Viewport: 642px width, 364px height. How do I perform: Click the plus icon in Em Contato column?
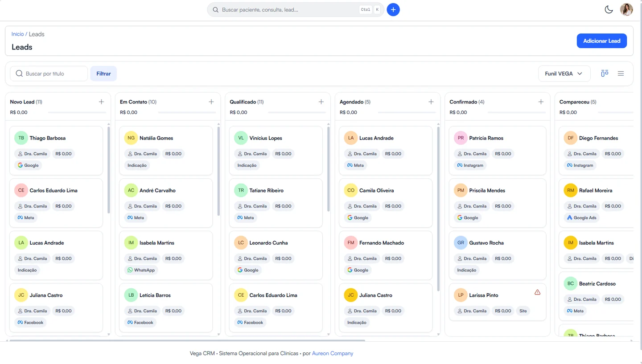(x=211, y=102)
